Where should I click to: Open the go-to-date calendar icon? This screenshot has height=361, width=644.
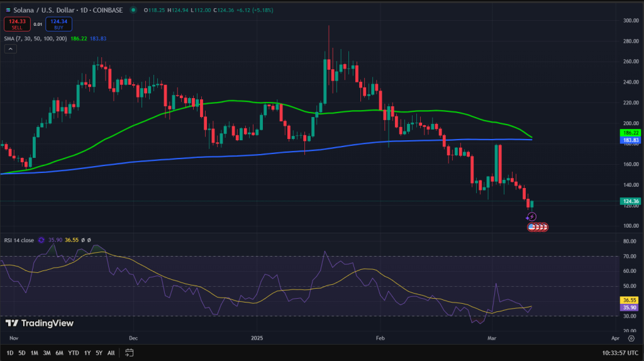tap(129, 352)
